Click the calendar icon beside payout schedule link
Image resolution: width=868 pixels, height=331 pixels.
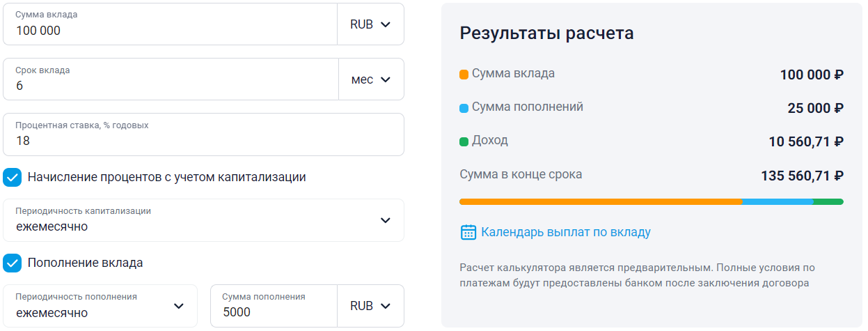[468, 232]
